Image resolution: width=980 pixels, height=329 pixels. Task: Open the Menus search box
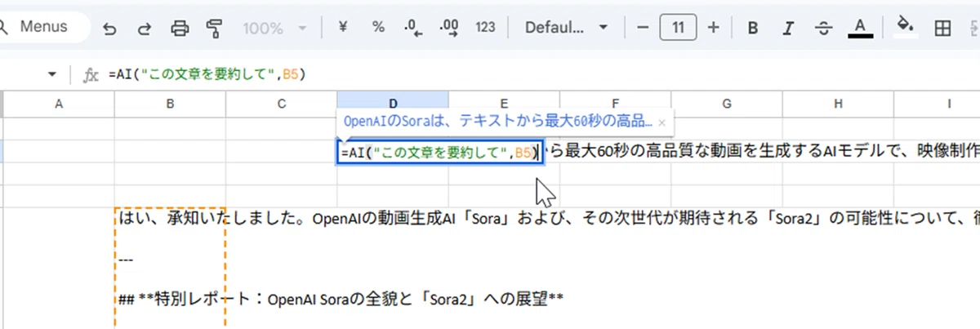click(41, 27)
